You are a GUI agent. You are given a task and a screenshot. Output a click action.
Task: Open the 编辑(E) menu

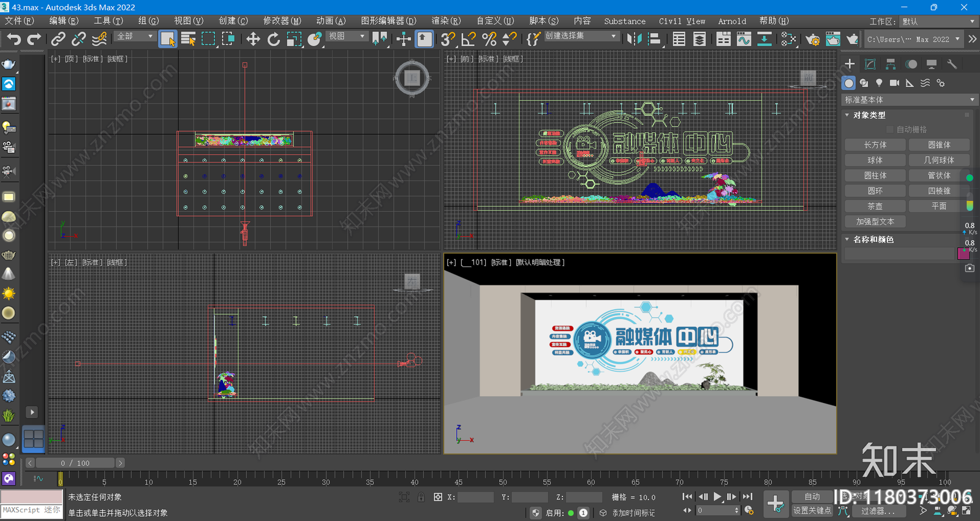pyautogui.click(x=64, y=21)
